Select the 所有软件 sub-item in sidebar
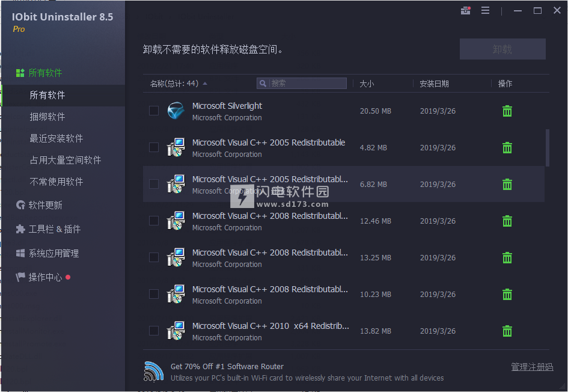 point(63,95)
